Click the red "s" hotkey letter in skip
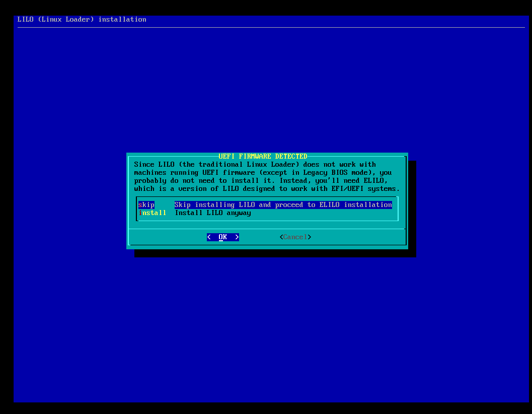 coord(140,205)
